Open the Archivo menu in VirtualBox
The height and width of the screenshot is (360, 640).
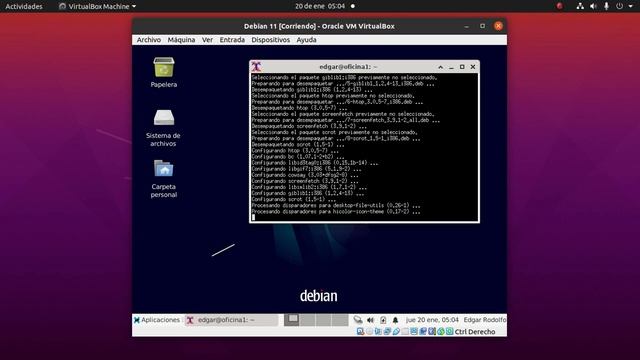pyautogui.click(x=149, y=40)
